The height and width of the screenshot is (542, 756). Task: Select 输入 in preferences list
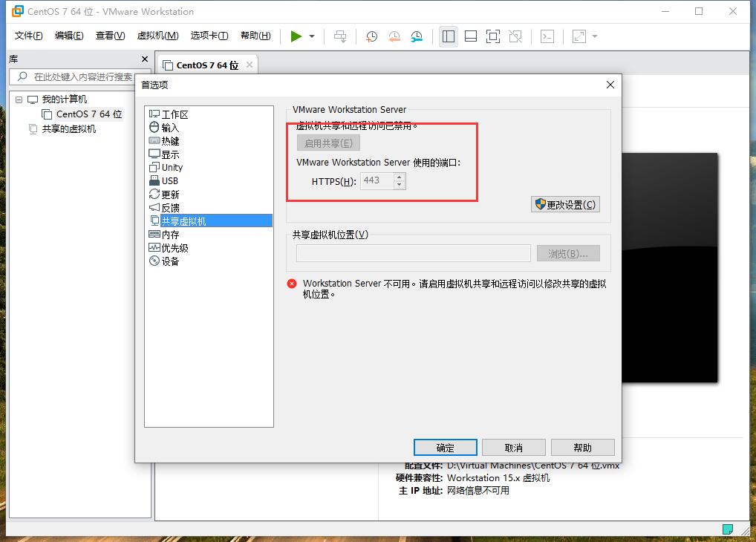click(170, 127)
